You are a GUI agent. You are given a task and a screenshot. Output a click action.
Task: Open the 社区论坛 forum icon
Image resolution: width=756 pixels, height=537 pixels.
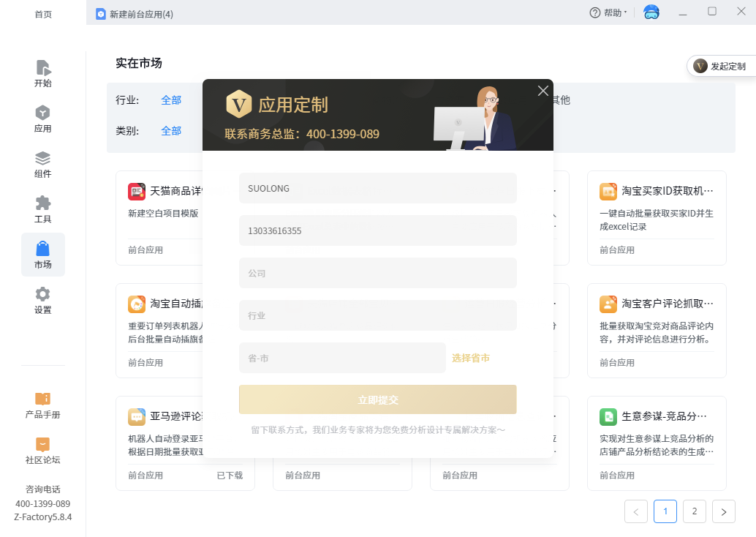pyautogui.click(x=43, y=451)
